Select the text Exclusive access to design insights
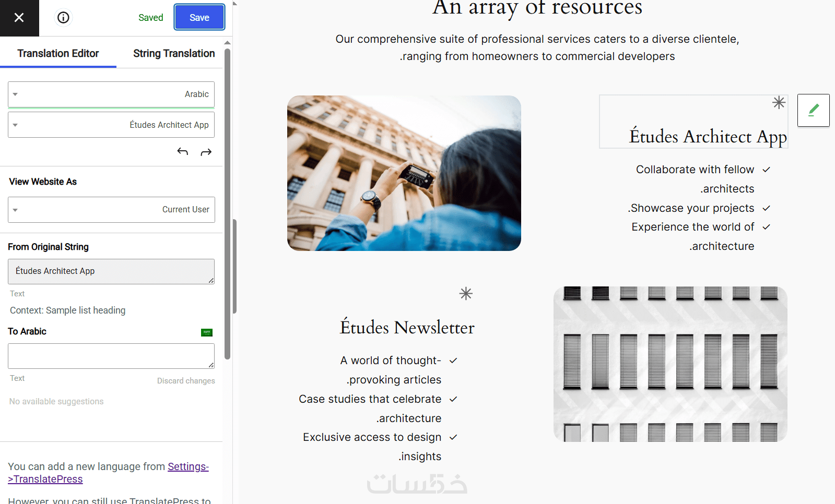The width and height of the screenshot is (835, 504). pyautogui.click(x=372, y=447)
